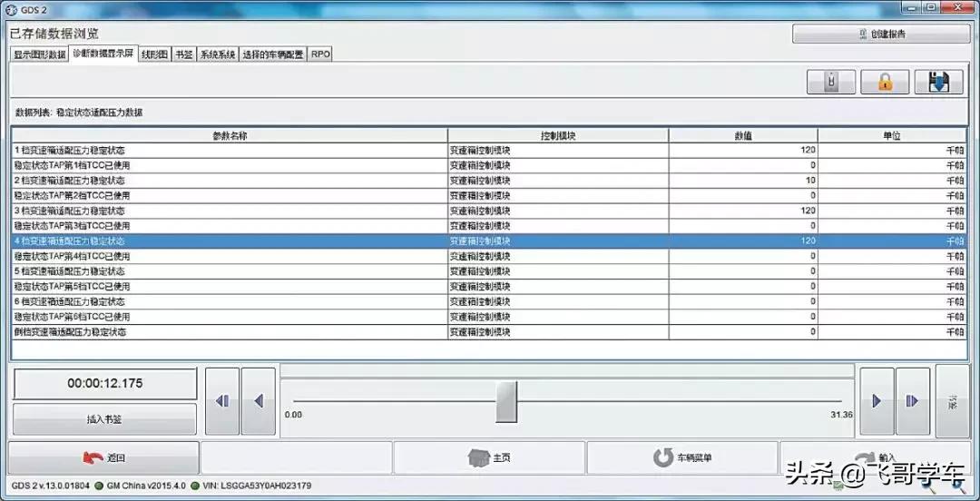Click value 10 in the 2档 pressure row
The height and width of the screenshot is (501, 980).
[x=810, y=180]
